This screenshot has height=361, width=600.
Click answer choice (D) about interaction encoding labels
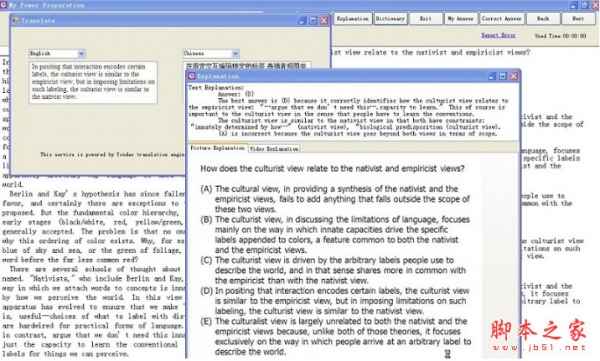[x=335, y=301]
